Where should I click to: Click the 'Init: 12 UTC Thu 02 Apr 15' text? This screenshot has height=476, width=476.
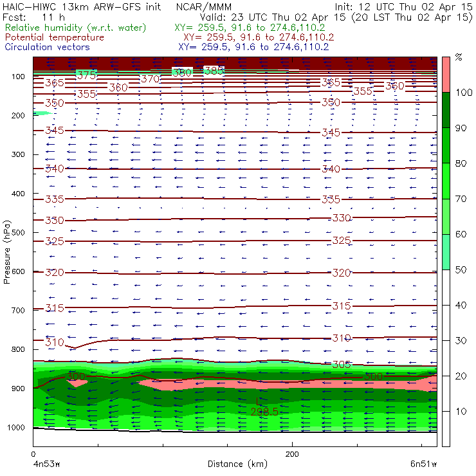(x=403, y=7)
